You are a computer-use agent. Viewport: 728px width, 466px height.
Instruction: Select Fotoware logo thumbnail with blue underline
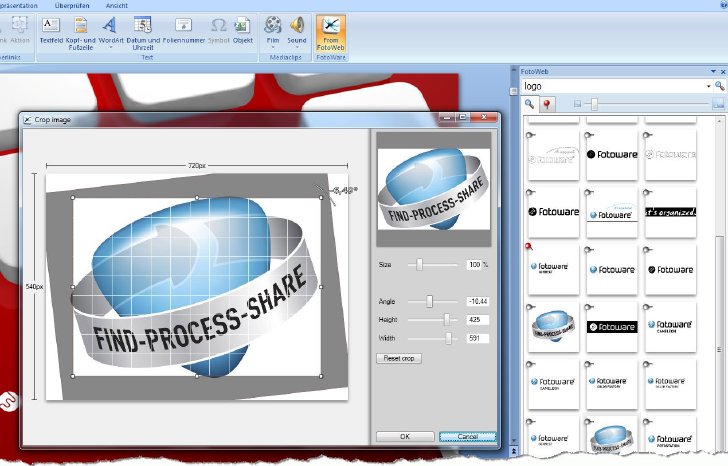[612, 213]
